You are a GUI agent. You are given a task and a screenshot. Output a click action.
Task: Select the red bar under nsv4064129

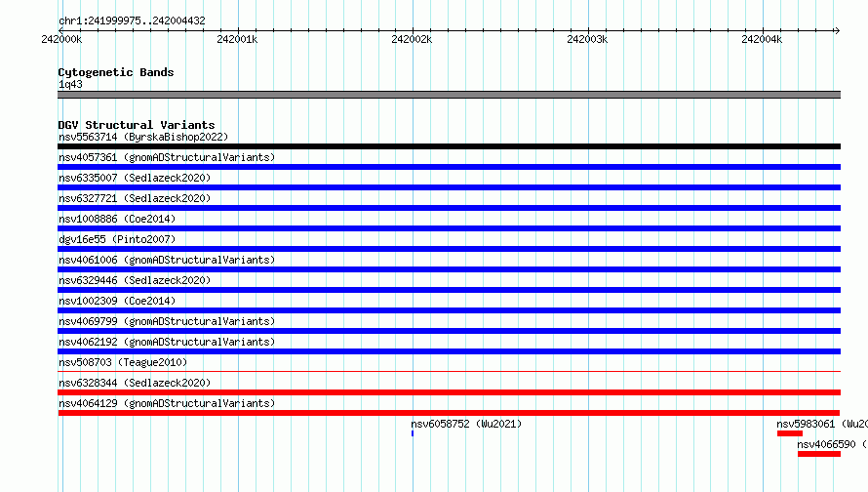coord(449,413)
